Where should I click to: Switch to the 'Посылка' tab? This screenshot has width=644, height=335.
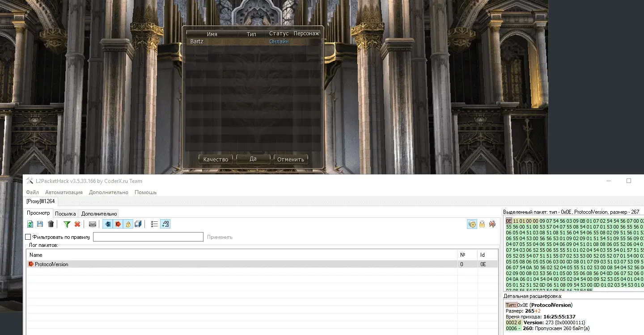[x=65, y=214]
